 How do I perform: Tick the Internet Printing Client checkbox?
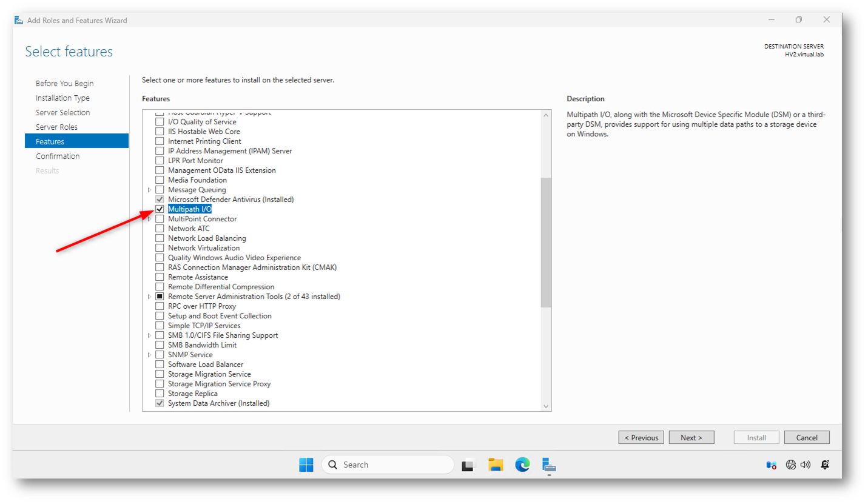click(x=160, y=141)
